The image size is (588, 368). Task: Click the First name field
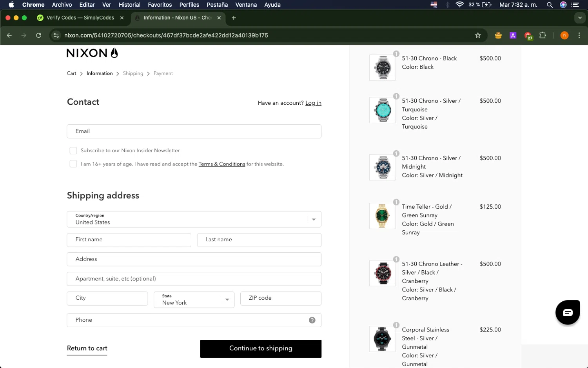coord(129,240)
